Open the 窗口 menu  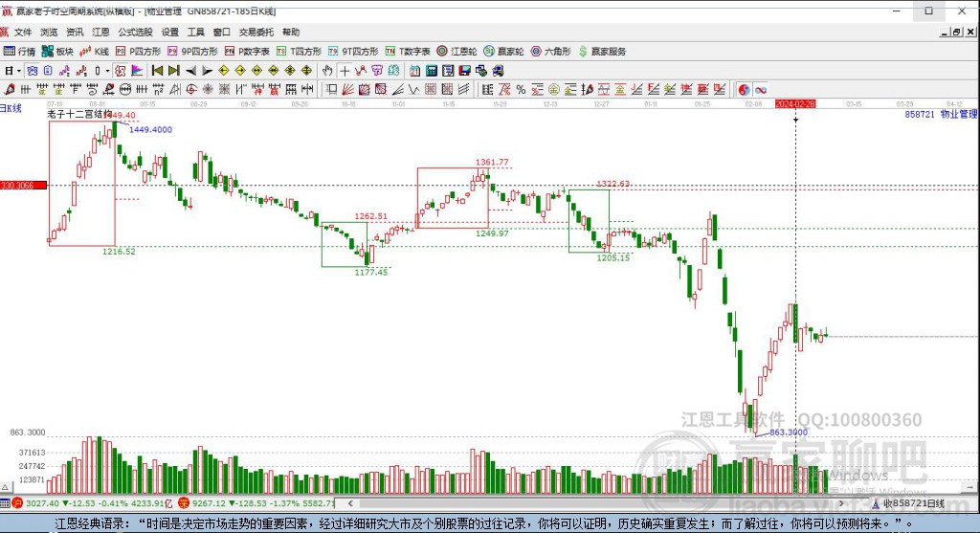[221, 32]
